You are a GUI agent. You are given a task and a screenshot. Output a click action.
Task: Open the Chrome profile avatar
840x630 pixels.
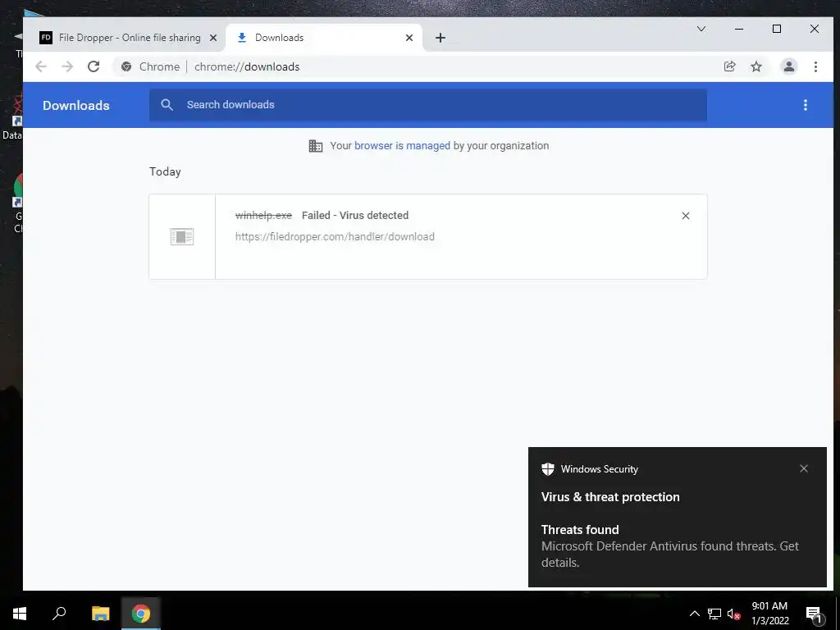click(x=788, y=66)
